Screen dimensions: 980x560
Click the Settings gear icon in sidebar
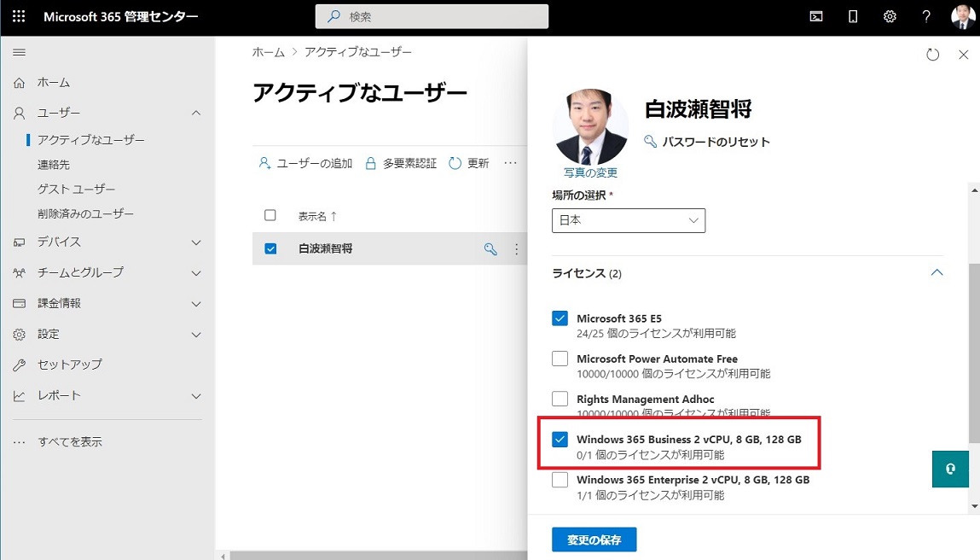[20, 335]
